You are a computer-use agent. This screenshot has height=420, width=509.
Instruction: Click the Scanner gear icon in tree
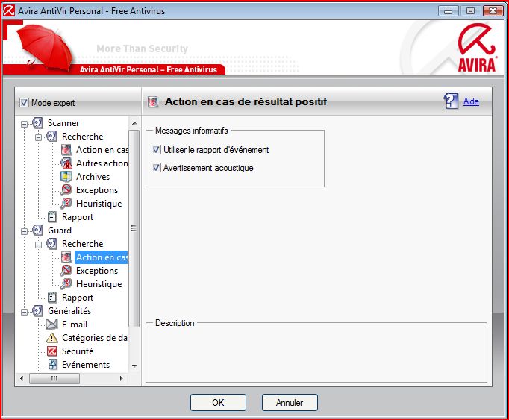point(37,123)
